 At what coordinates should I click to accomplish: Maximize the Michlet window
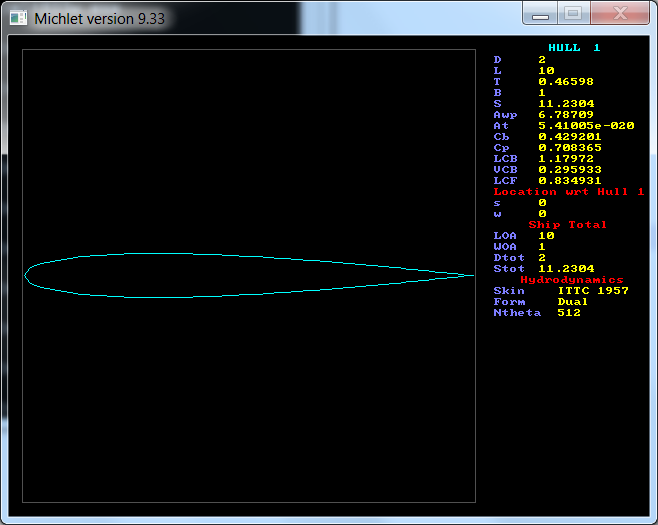(x=573, y=14)
